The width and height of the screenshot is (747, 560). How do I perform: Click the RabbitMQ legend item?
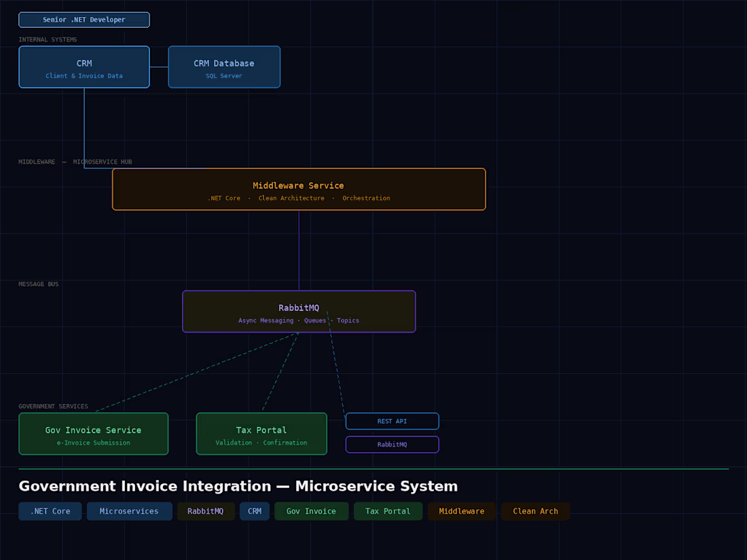pyautogui.click(x=392, y=444)
